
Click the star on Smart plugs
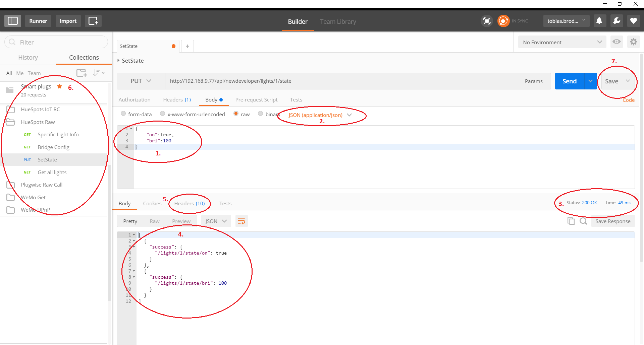tap(59, 86)
